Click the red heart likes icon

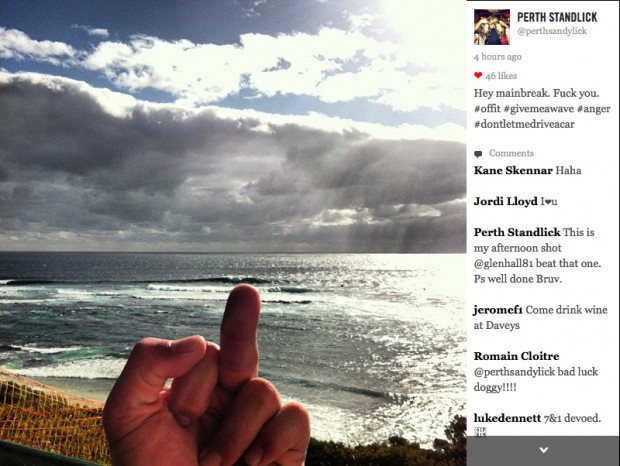pos(478,75)
